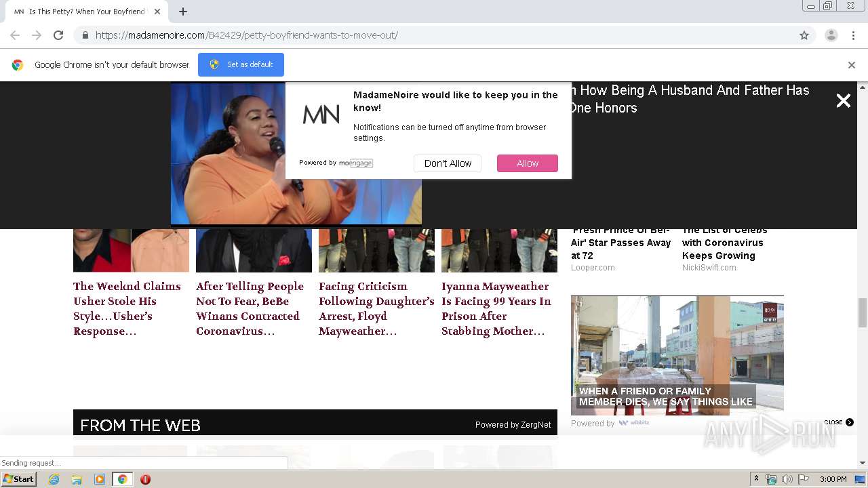Open the Chrome profile avatar
This screenshot has height=488, width=868.
[831, 35]
